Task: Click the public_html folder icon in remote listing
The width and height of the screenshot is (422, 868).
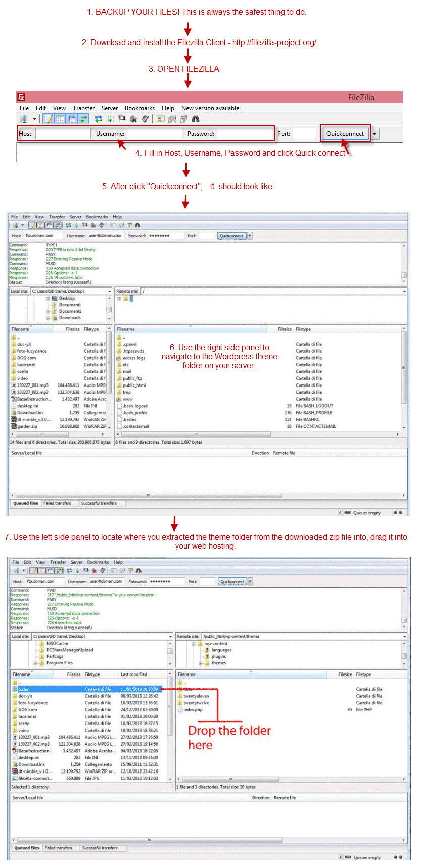Action: [119, 385]
